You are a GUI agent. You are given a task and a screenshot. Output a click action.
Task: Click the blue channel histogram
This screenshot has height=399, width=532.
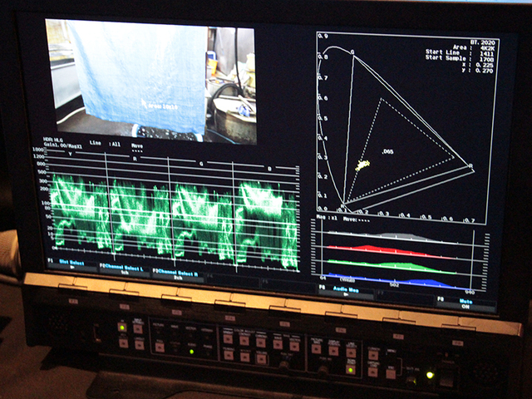(397, 282)
